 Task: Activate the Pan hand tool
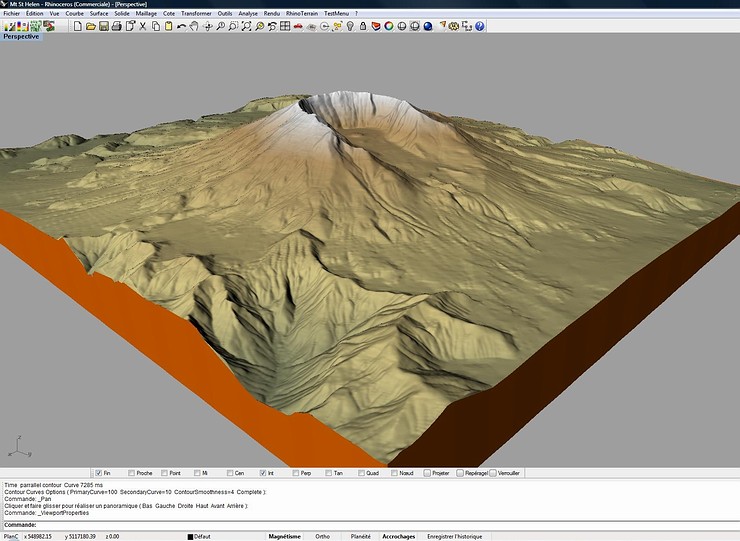[x=194, y=25]
